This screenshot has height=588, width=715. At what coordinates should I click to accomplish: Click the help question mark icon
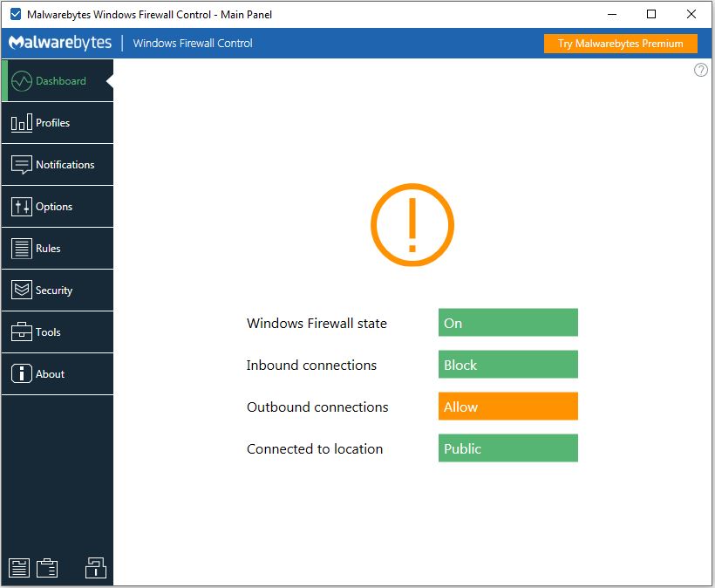coord(700,70)
